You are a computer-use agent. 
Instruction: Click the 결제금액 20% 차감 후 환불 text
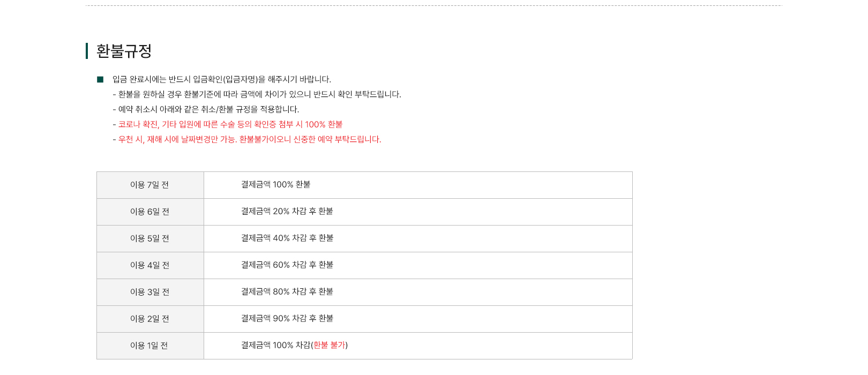pyautogui.click(x=287, y=211)
